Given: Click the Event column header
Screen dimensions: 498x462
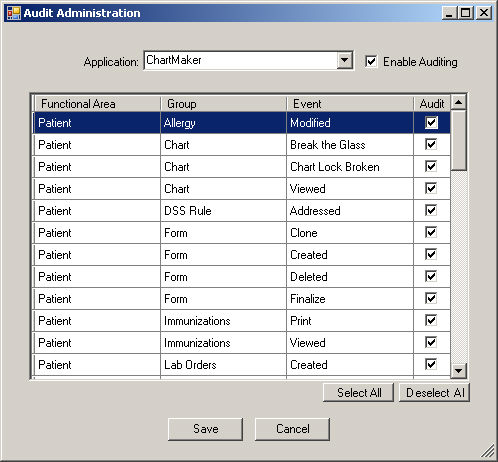Looking at the screenshot, I should [350, 104].
